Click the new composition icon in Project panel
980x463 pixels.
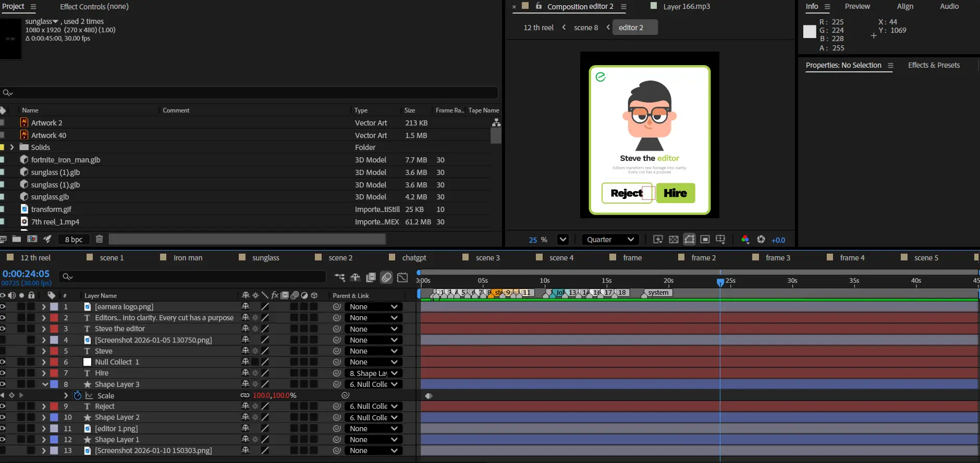(x=32, y=239)
